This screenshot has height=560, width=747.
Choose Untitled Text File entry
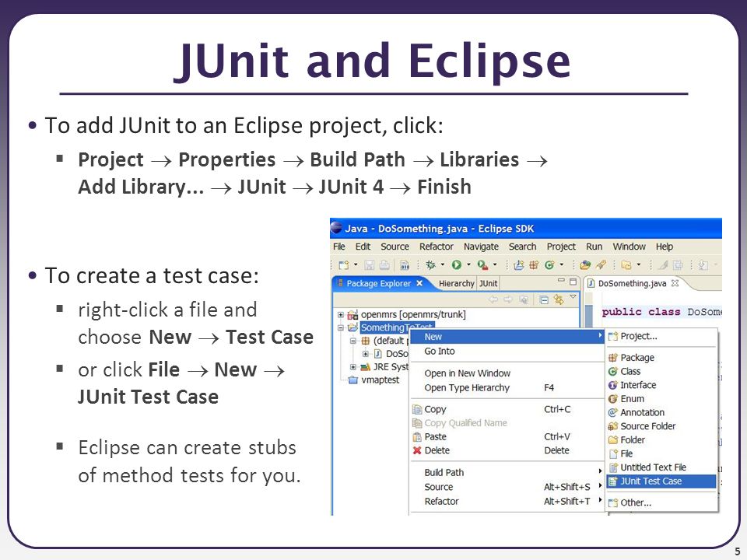click(x=661, y=467)
